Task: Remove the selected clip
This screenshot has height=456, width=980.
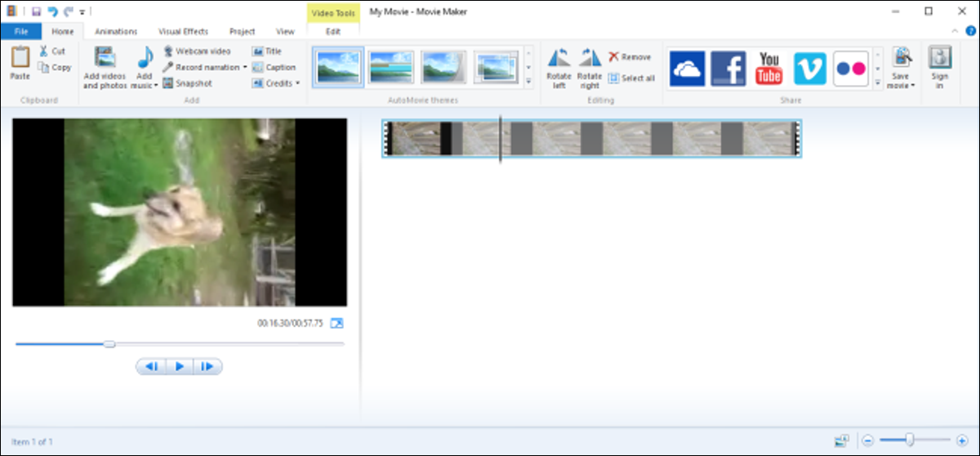Action: pos(630,57)
